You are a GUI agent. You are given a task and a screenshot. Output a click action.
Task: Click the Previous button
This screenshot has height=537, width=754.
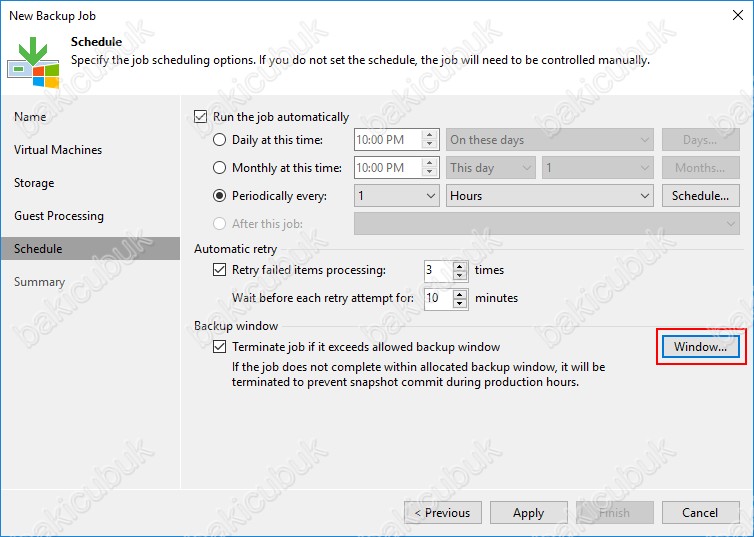[x=443, y=512]
